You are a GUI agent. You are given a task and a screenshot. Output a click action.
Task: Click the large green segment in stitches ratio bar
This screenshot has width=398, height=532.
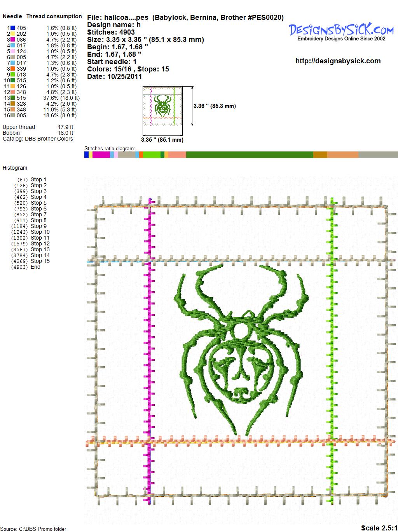250,155
